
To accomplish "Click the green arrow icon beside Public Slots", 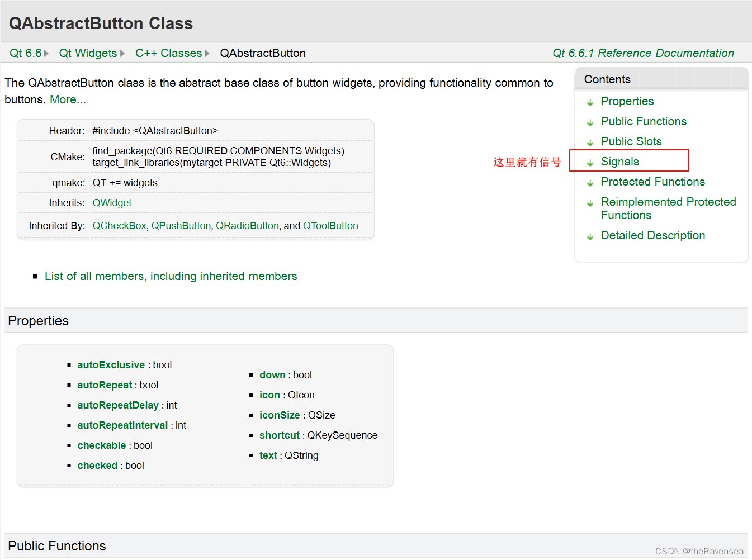I will point(590,143).
